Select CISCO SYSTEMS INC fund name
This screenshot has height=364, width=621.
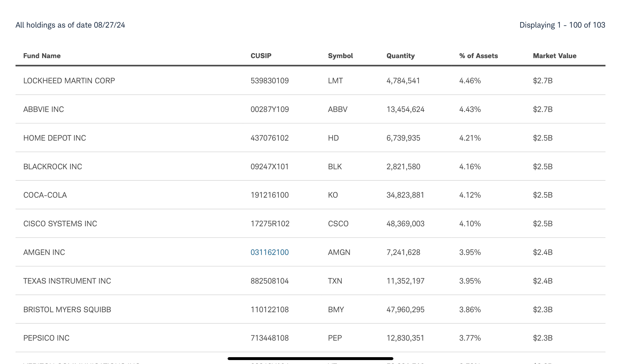tap(60, 224)
